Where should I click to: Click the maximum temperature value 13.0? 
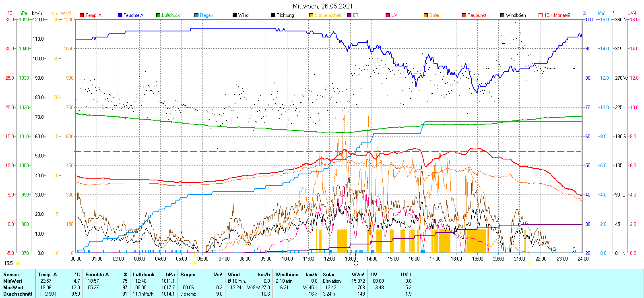coord(76,288)
